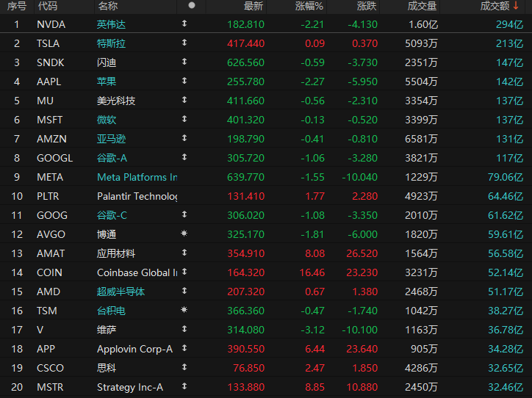Click the COIN ticker code

pyautogui.click(x=49, y=272)
